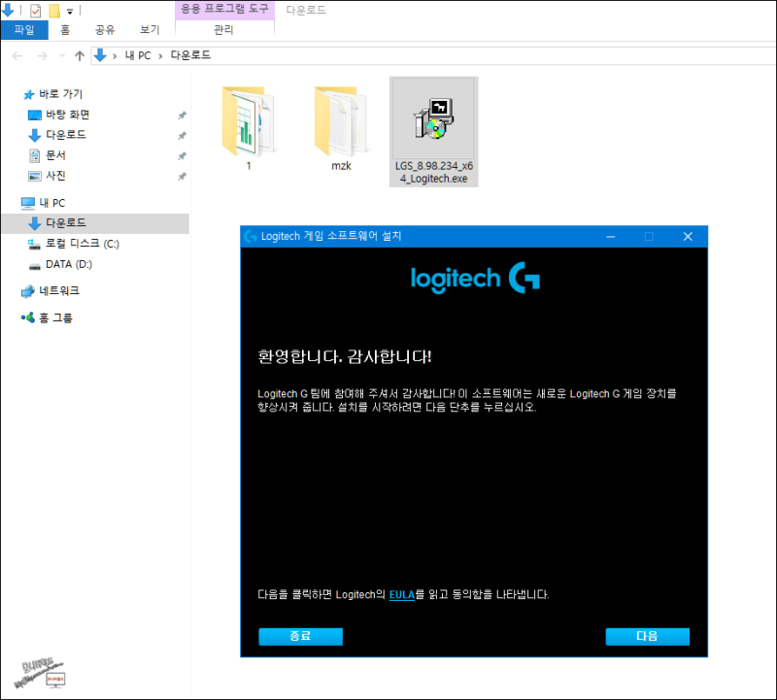The image size is (777, 700).
Task: Select the LGS_8.98.234_x64_Logitech.exe installer icon
Action: tap(433, 118)
